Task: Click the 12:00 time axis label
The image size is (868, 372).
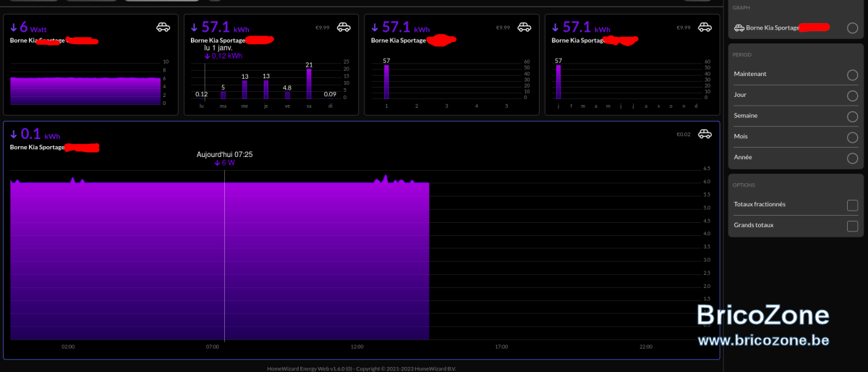Action: [x=357, y=347]
